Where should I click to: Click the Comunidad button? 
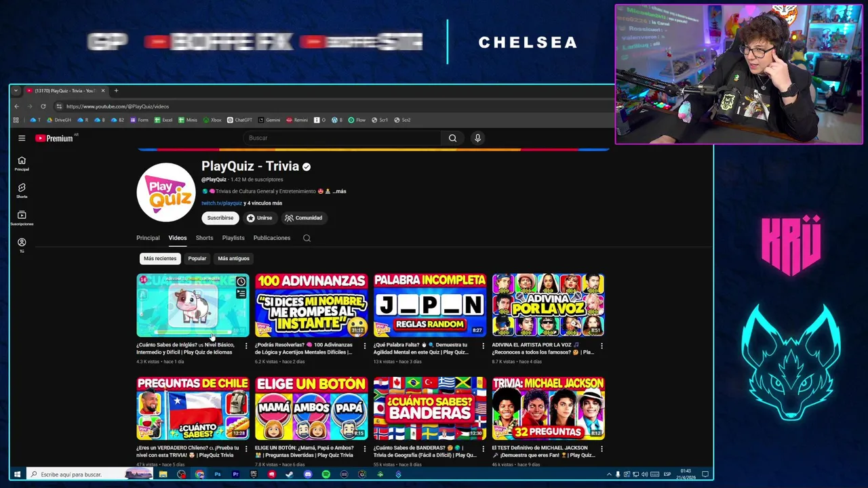click(304, 218)
